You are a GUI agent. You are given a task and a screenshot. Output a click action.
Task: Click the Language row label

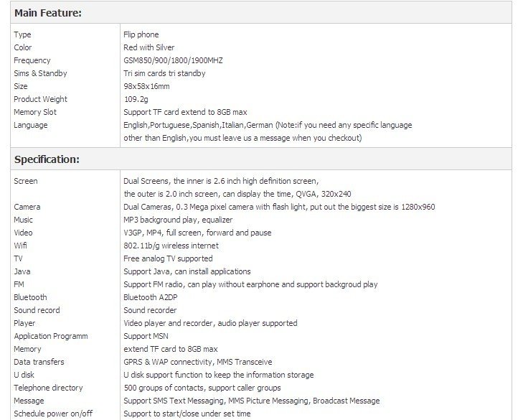tap(31, 125)
